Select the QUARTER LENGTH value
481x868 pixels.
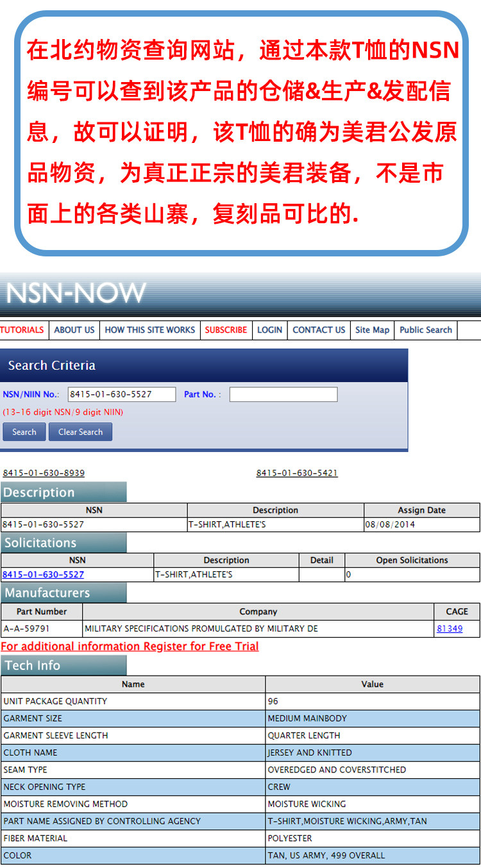tap(304, 735)
